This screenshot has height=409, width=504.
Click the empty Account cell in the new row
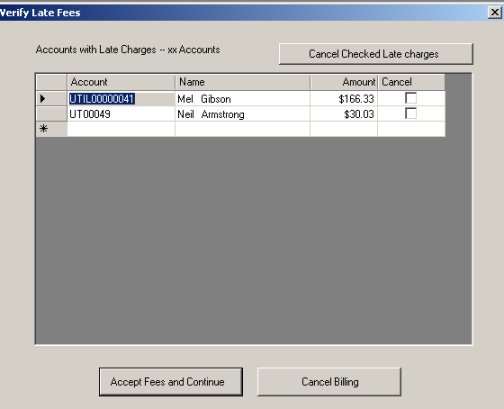point(121,129)
